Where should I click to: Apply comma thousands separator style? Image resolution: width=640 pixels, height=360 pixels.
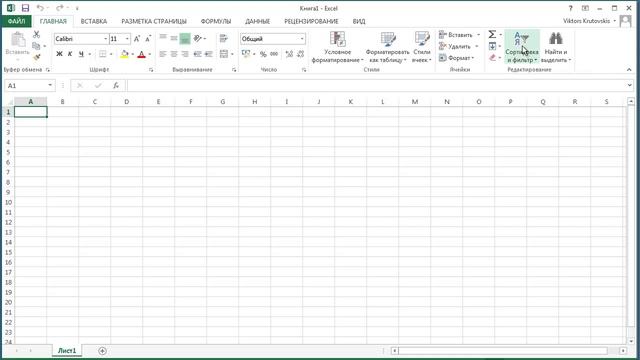point(274,54)
